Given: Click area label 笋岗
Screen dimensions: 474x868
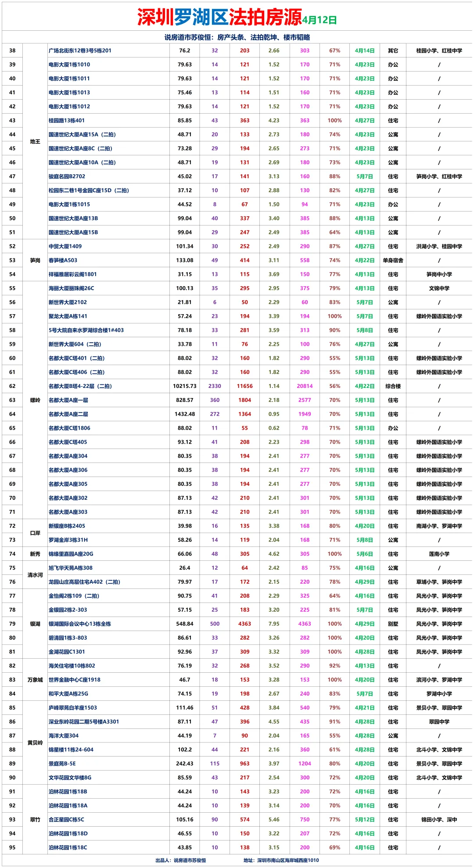Looking at the screenshot, I should pyautogui.click(x=35, y=260).
